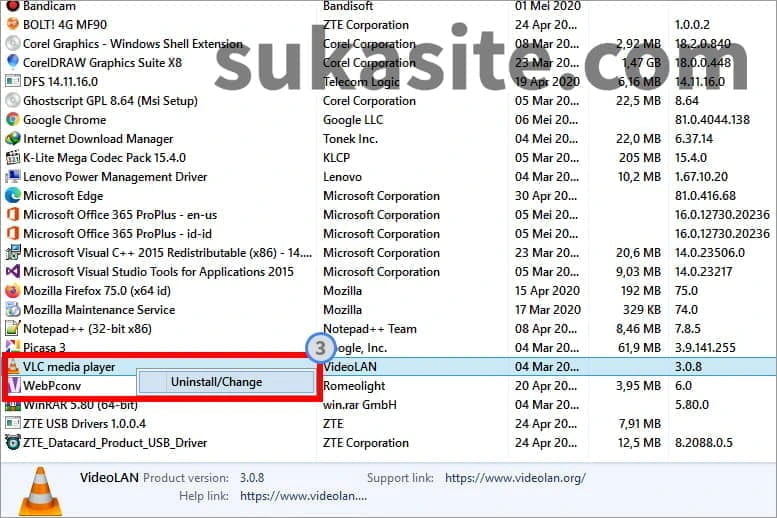This screenshot has height=518, width=777.
Task: Click the Microsoft Edge icon
Action: [12, 195]
